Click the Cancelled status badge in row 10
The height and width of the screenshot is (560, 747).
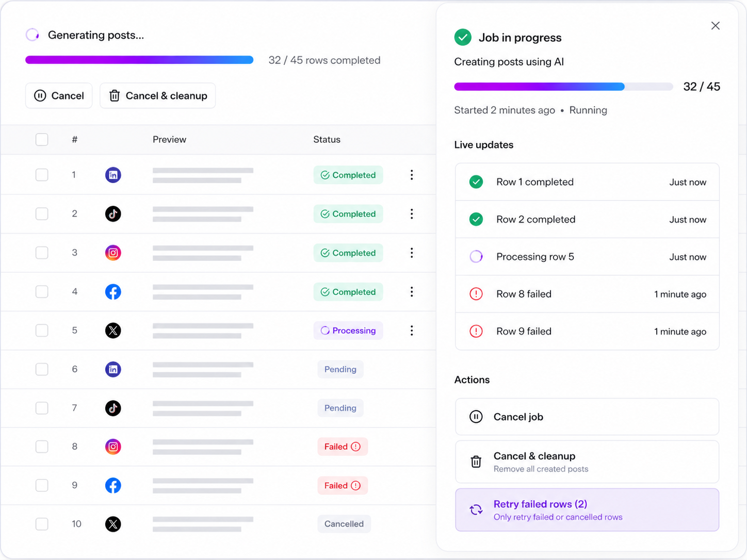click(x=344, y=524)
